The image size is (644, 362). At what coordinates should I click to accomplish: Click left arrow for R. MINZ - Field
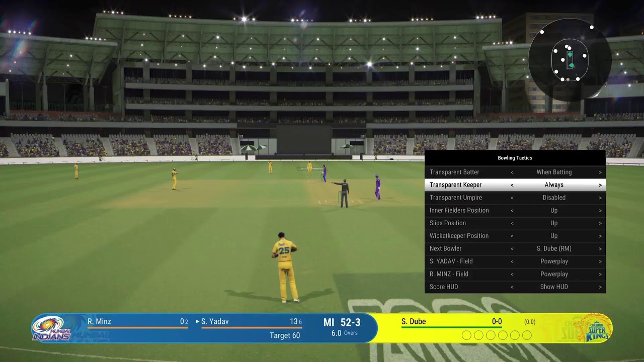coord(512,274)
